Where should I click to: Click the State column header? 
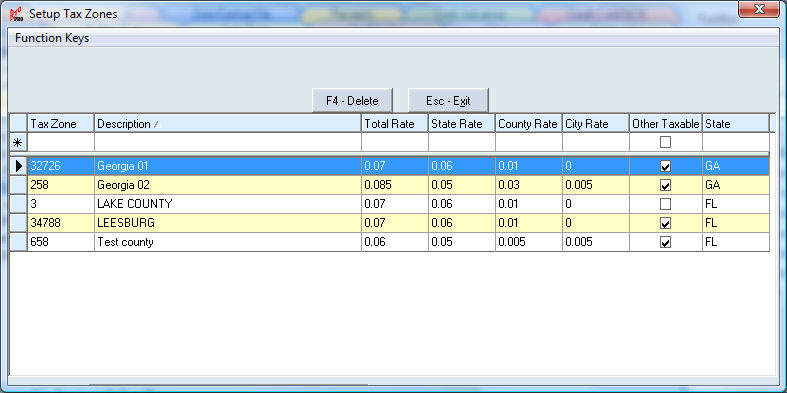pos(735,124)
